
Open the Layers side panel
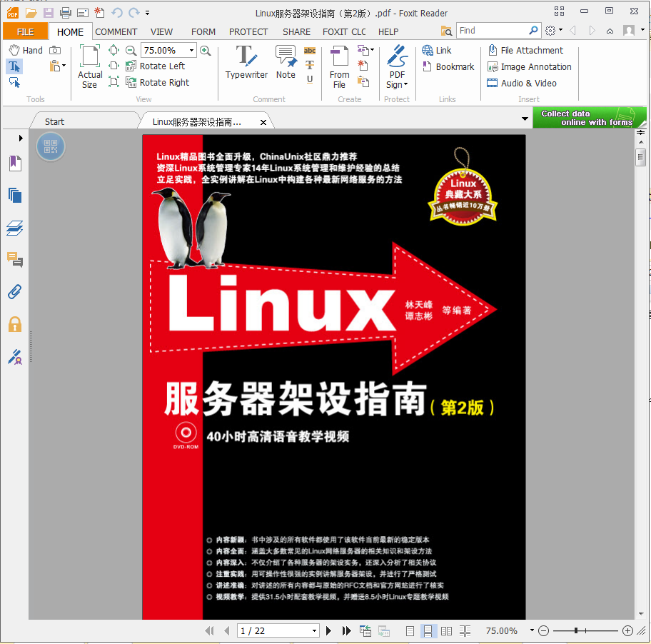15,228
